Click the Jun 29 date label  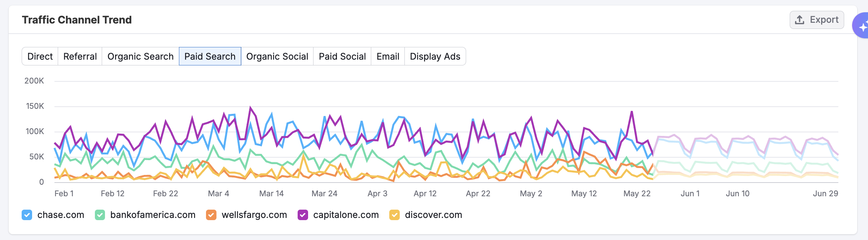click(x=825, y=194)
